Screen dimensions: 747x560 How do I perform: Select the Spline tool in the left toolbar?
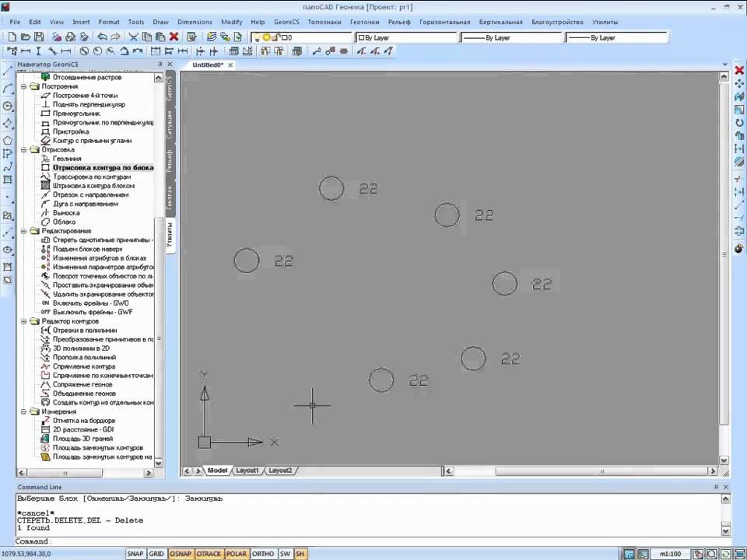7,166
